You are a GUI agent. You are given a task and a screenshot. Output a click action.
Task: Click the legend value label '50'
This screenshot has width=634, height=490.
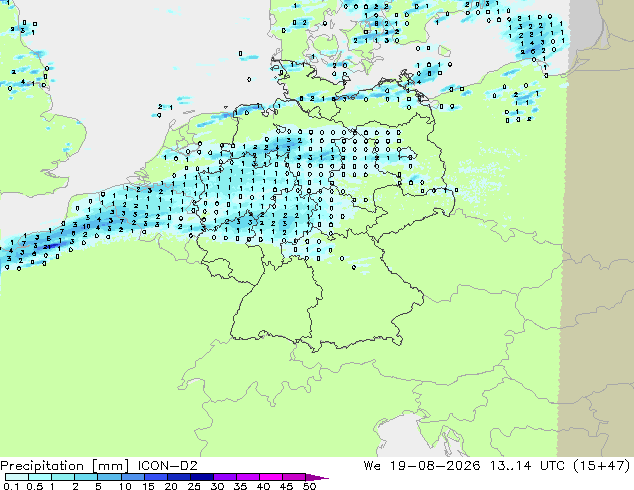pos(309,486)
